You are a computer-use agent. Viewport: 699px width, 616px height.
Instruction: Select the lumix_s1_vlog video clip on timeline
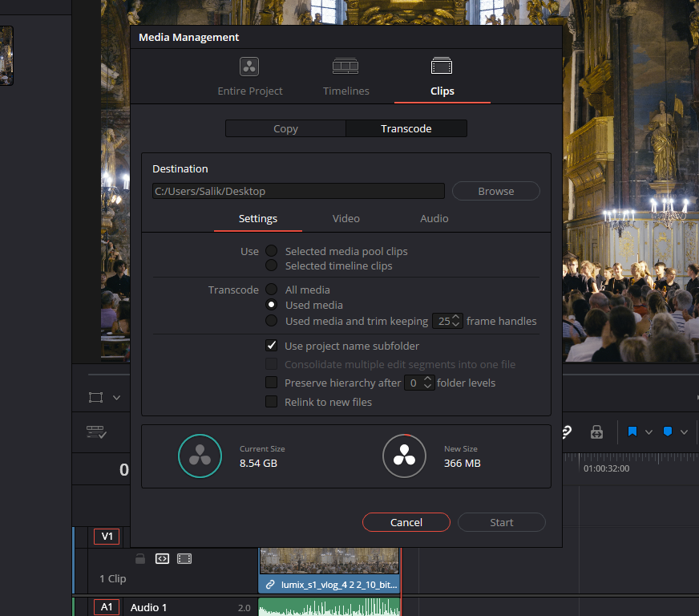point(329,570)
